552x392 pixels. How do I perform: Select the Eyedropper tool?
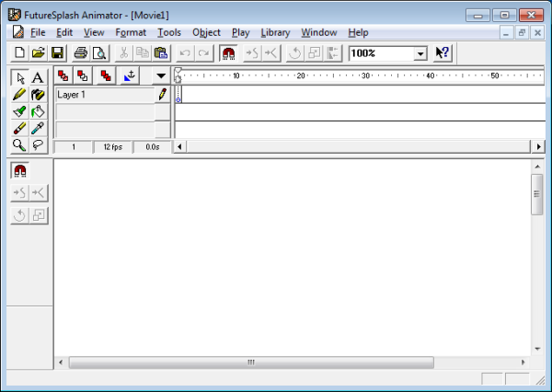[38, 128]
